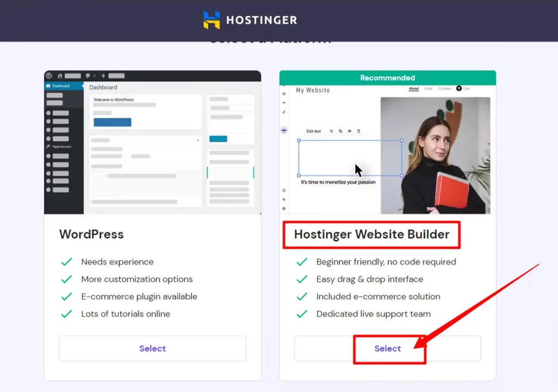The image size is (558, 392).
Task: Click the checkmark beside 'E-commerce plugin available'
Action: point(66,297)
